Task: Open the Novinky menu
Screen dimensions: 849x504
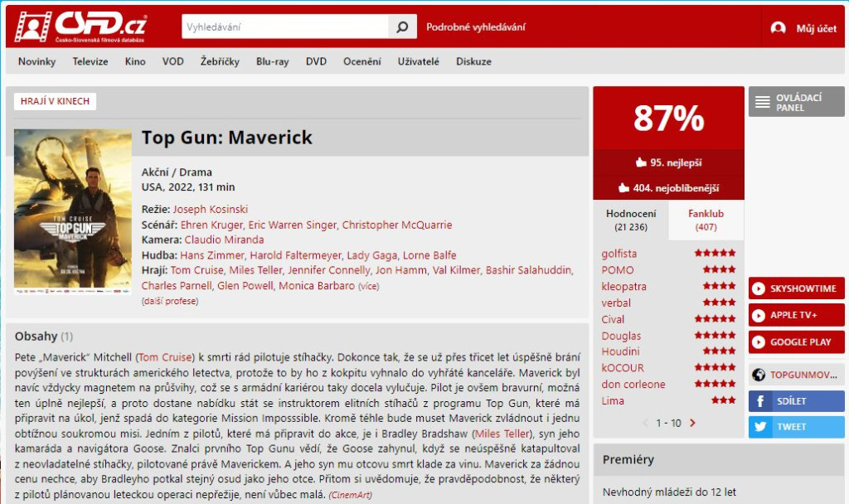Action: pos(36,61)
